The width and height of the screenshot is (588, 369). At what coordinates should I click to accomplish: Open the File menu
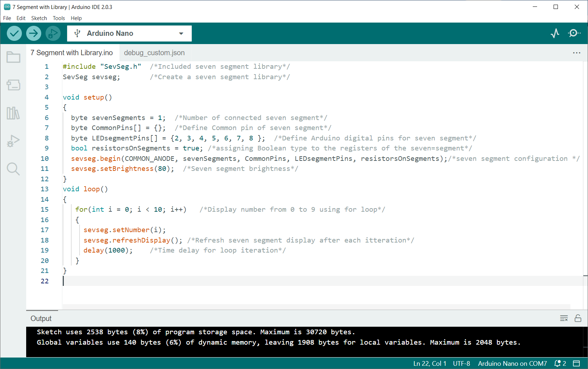pos(7,18)
